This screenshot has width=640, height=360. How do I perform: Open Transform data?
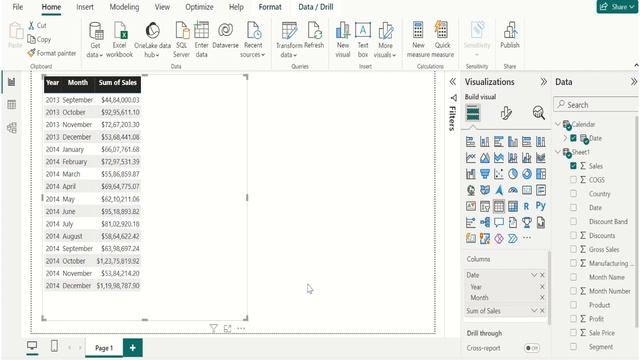coord(289,40)
